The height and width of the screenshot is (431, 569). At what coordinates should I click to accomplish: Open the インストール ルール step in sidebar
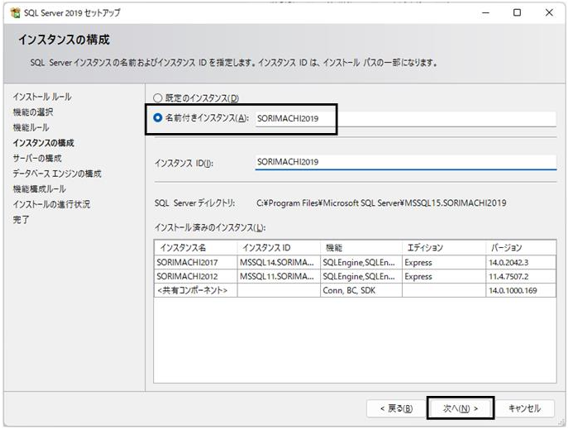pyautogui.click(x=42, y=97)
